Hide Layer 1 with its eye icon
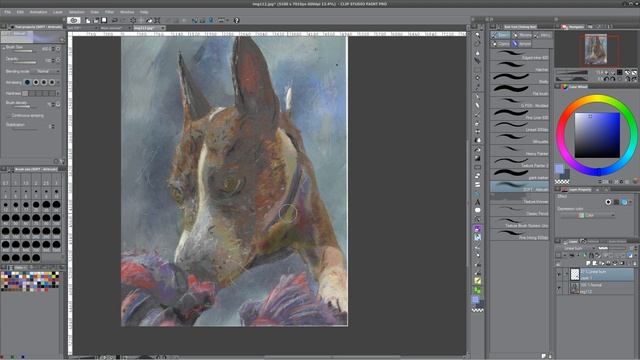 click(x=559, y=275)
